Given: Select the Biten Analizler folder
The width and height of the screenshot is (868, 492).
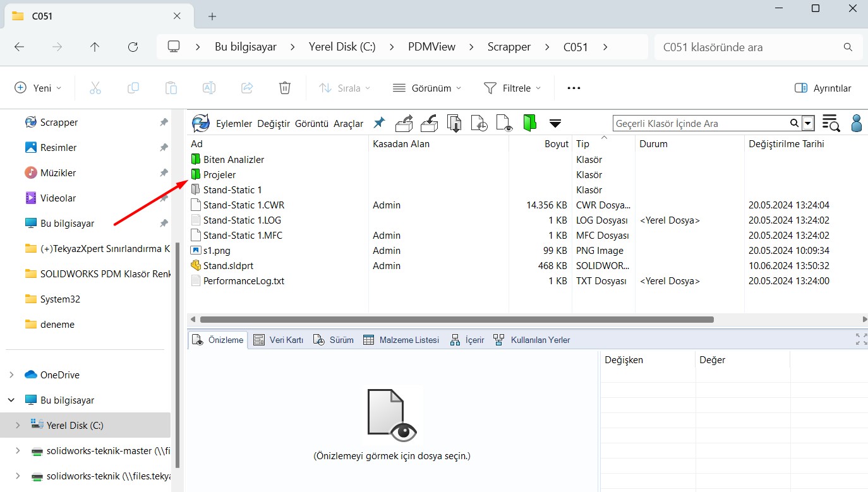Looking at the screenshot, I should [x=234, y=159].
